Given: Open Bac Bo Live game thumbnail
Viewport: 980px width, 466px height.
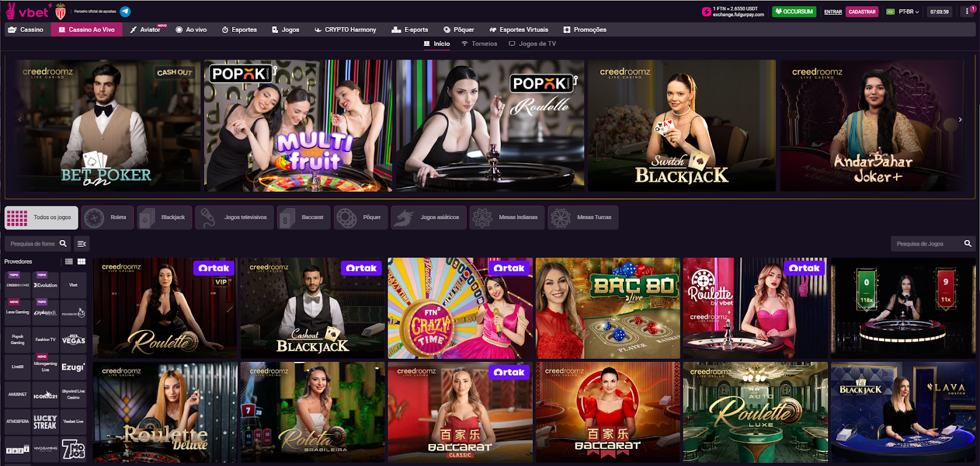Looking at the screenshot, I should (608, 308).
